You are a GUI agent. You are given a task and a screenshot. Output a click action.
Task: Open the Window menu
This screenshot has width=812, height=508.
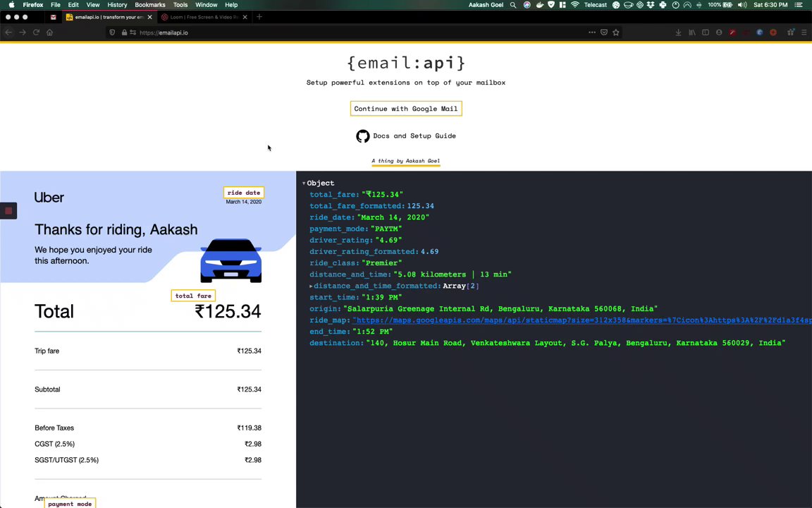(x=206, y=5)
